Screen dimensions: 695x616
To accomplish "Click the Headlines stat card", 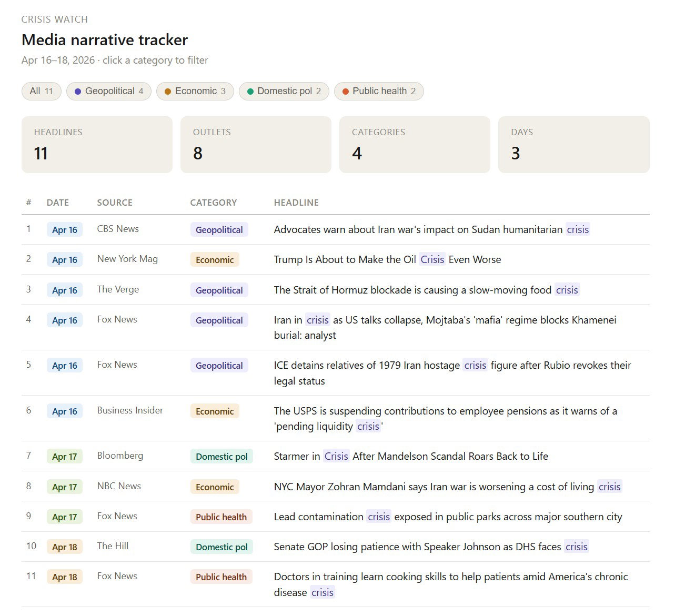I will 97,145.
